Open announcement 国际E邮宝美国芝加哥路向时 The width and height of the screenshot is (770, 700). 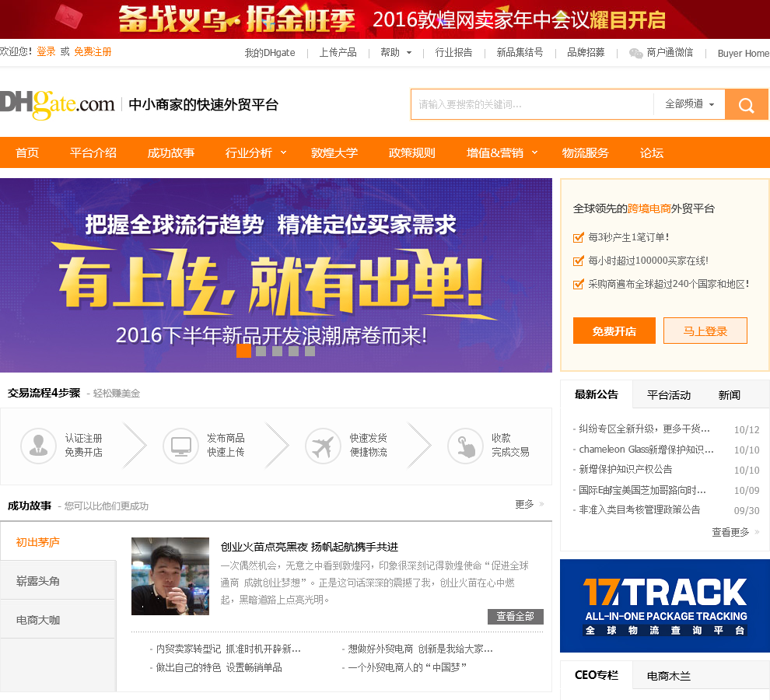[x=642, y=490]
